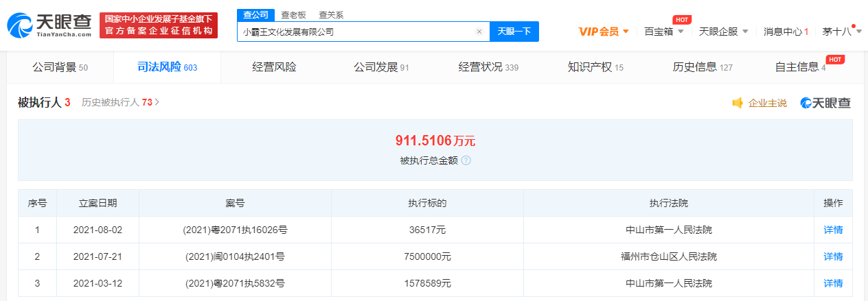Click the 企业主说 speaker icon
868x301 pixels.
point(738,103)
